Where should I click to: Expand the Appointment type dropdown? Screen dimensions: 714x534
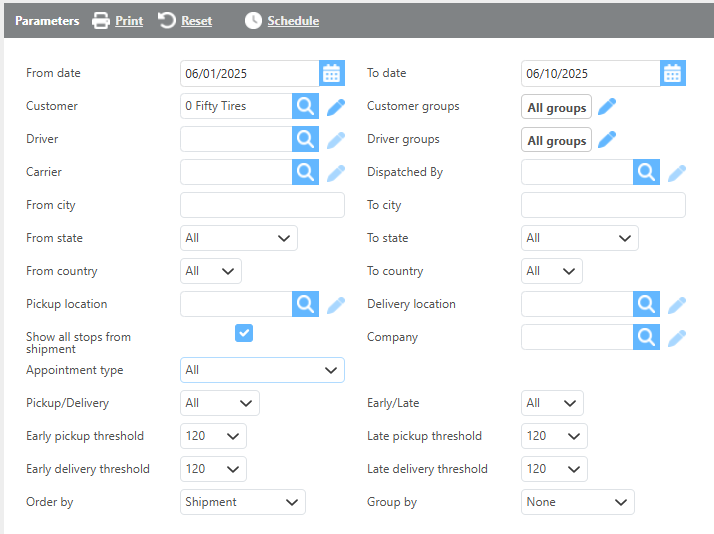262,370
